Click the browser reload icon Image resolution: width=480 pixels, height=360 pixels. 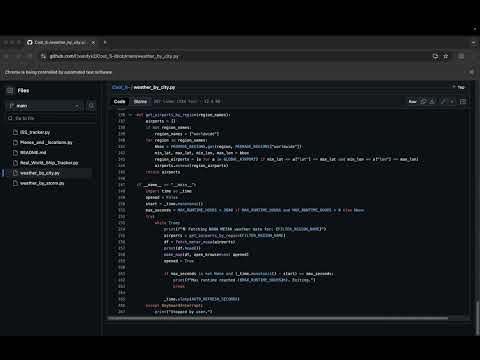click(30, 56)
